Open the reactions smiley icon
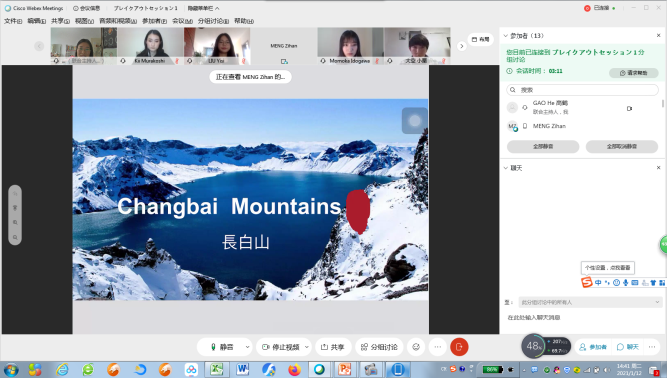 point(416,347)
